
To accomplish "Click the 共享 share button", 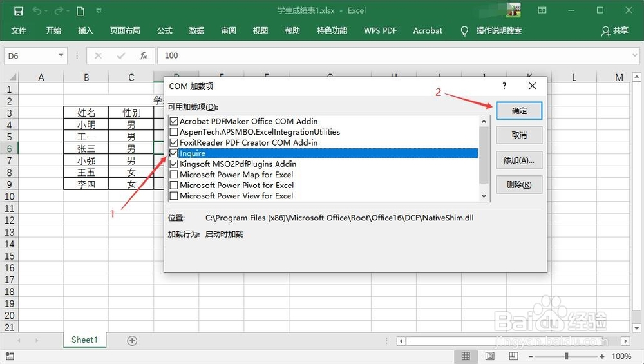I will (x=615, y=31).
